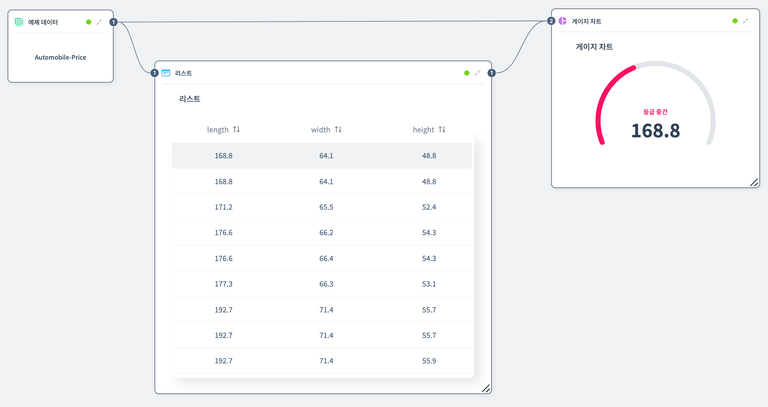Click the 리스트 node list icon
This screenshot has height=407, width=768.
click(166, 73)
